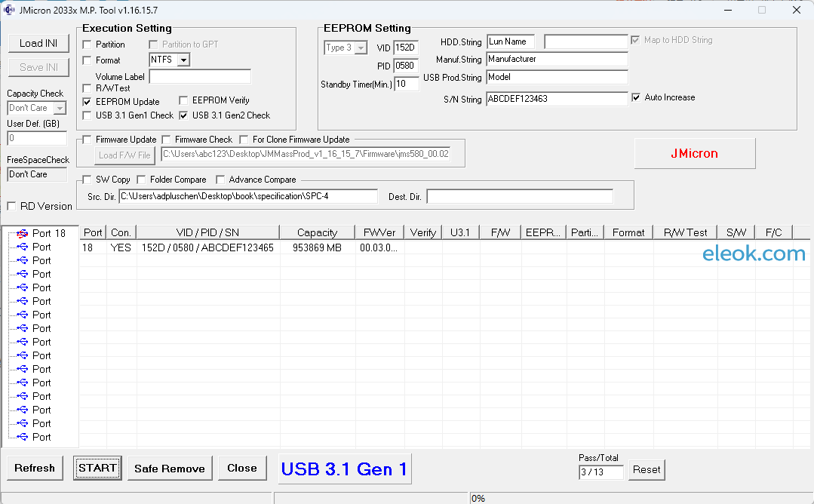Uncheck the EEPROM Update checkbox
The image size is (814, 504).
(88, 102)
